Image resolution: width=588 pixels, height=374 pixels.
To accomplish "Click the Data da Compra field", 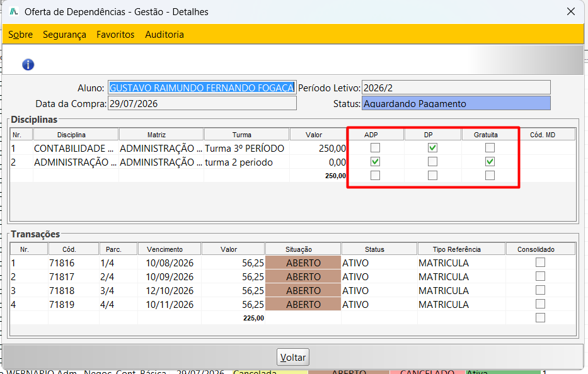I will pos(202,103).
